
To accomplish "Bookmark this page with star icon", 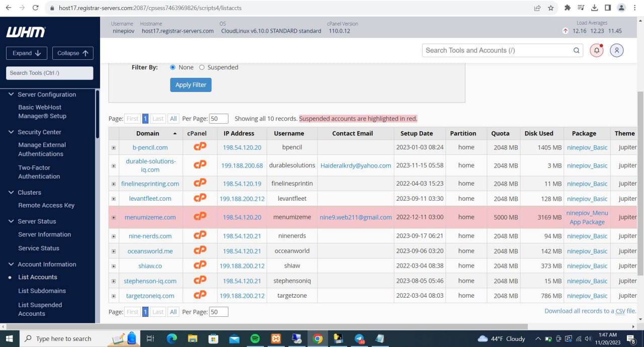I will pos(551,8).
